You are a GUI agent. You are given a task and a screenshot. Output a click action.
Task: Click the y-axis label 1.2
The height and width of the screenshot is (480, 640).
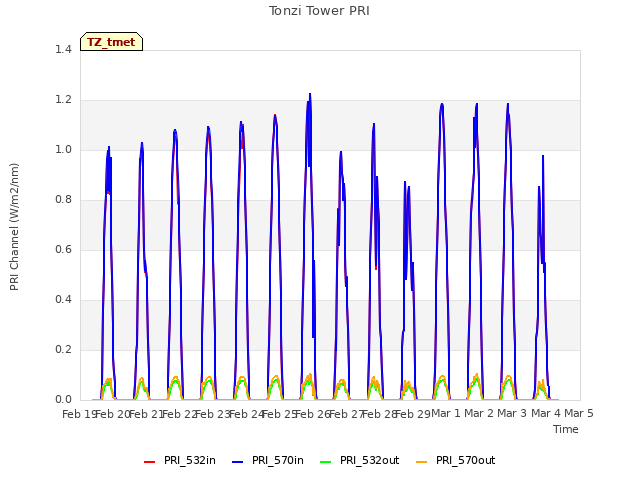coord(63,100)
